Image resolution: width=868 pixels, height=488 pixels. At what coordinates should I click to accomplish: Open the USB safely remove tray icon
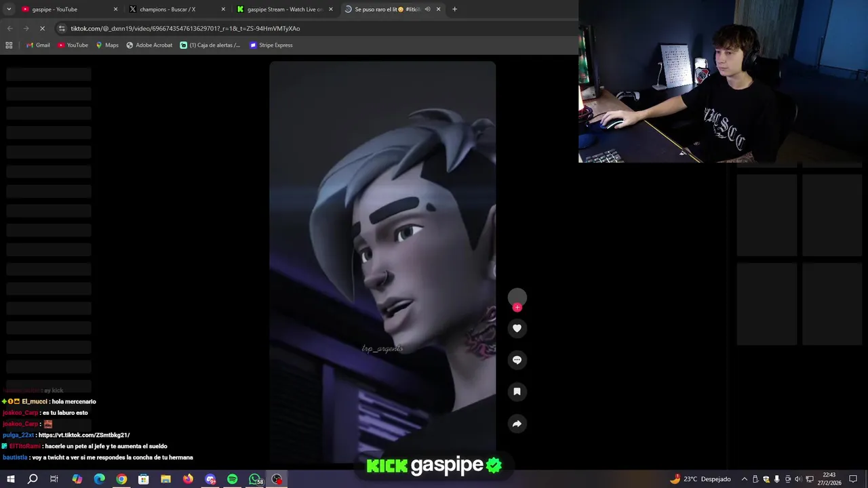point(755,479)
